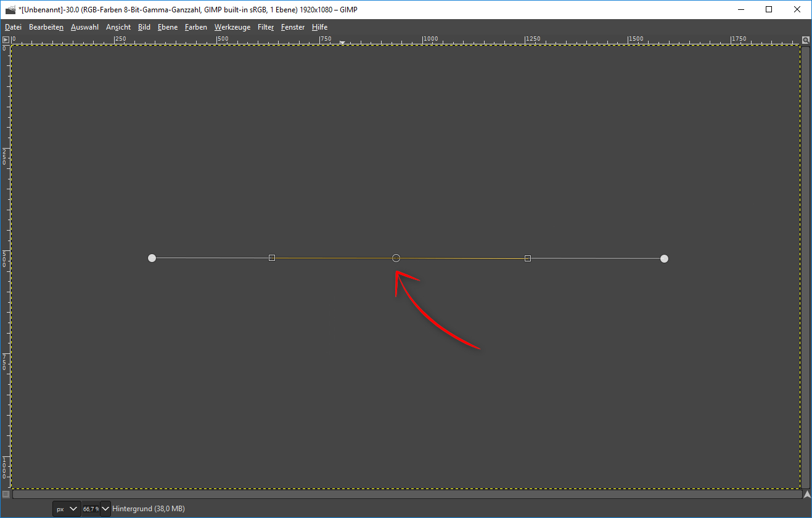812x518 pixels.
Task: Click the gradient midpoint circle handle
Action: pyautogui.click(x=396, y=258)
